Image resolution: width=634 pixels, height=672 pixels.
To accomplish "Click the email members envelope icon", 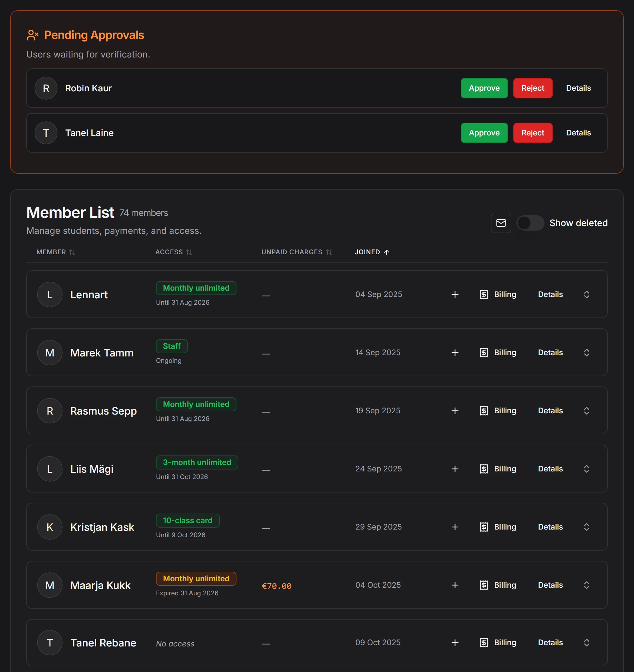I will point(501,223).
